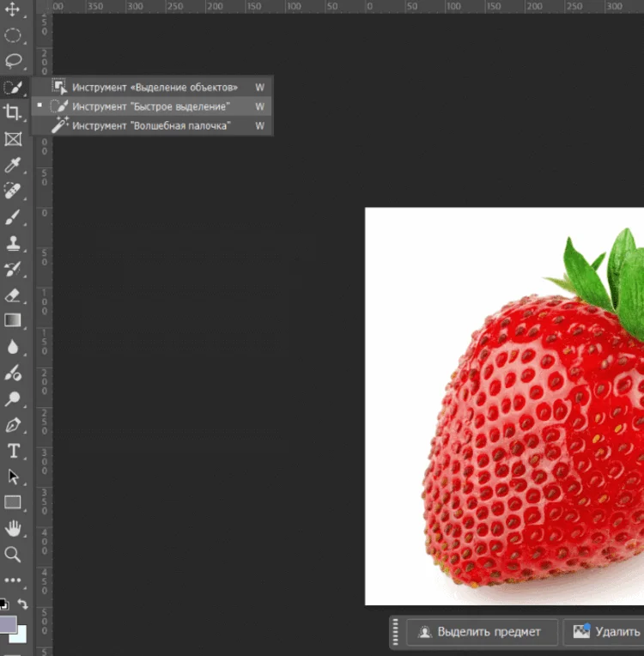Click the 'Выделить предмет' button
The width and height of the screenshot is (644, 656).
click(x=482, y=632)
